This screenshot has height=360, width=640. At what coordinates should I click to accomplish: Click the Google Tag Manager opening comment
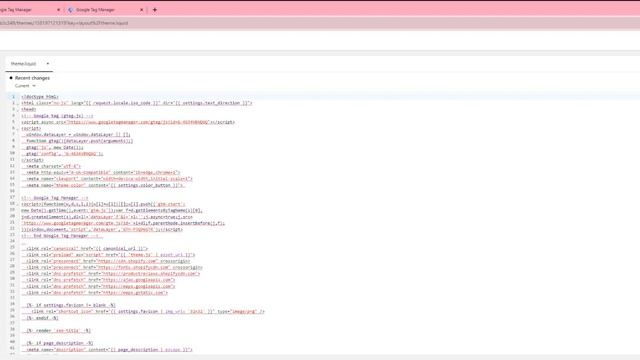(55, 198)
